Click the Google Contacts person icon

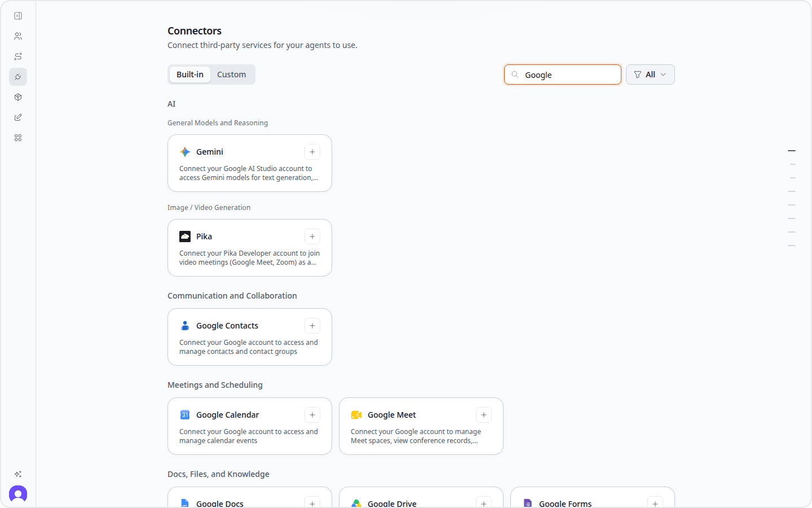click(x=185, y=326)
